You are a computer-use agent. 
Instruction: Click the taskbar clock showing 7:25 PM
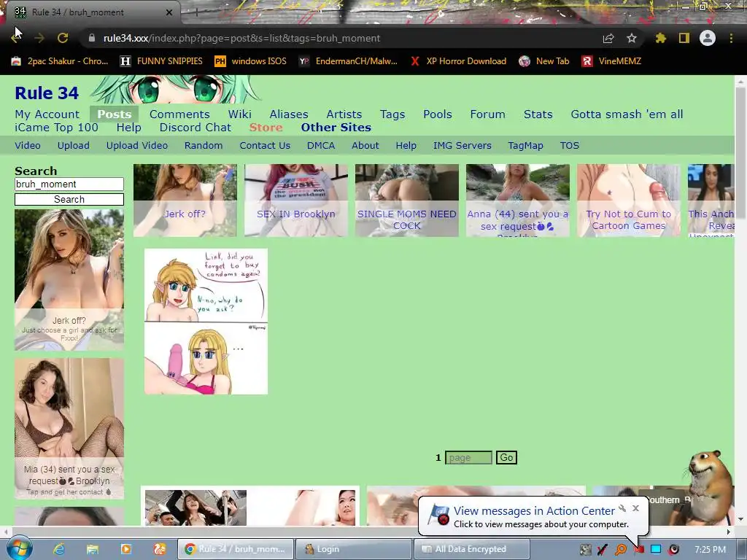[x=710, y=550]
